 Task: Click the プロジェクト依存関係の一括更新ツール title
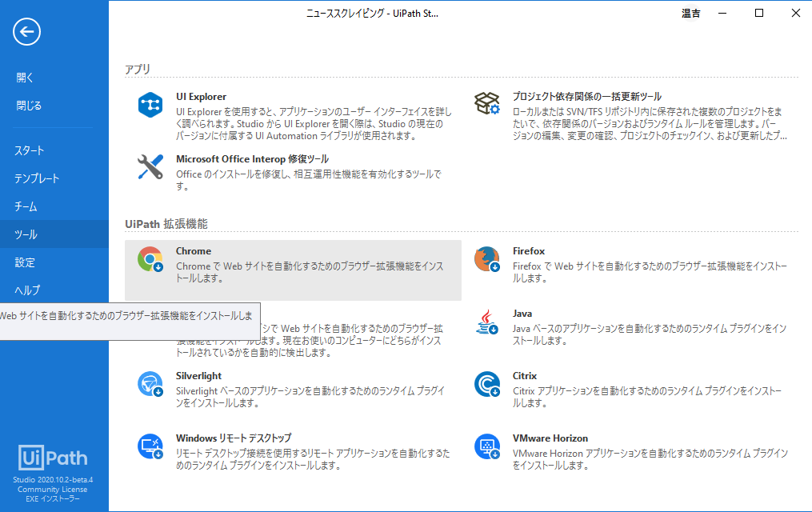(x=587, y=96)
